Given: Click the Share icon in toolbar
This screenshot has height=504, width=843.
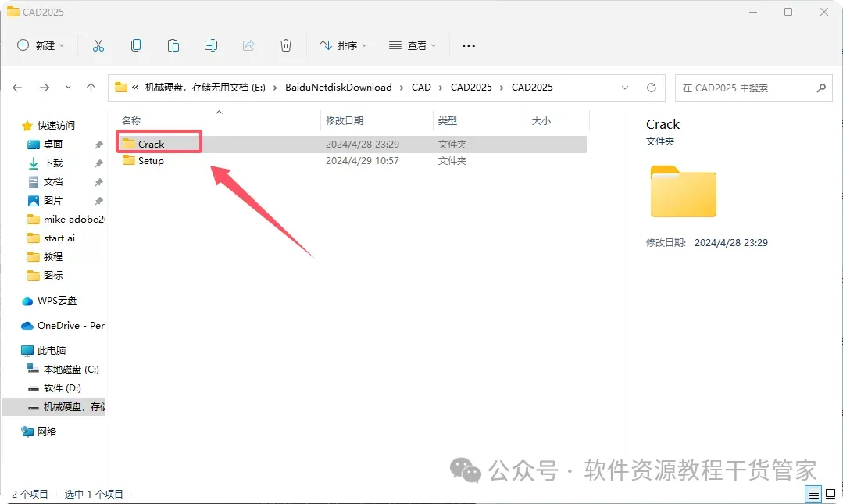Looking at the screenshot, I should (x=248, y=46).
